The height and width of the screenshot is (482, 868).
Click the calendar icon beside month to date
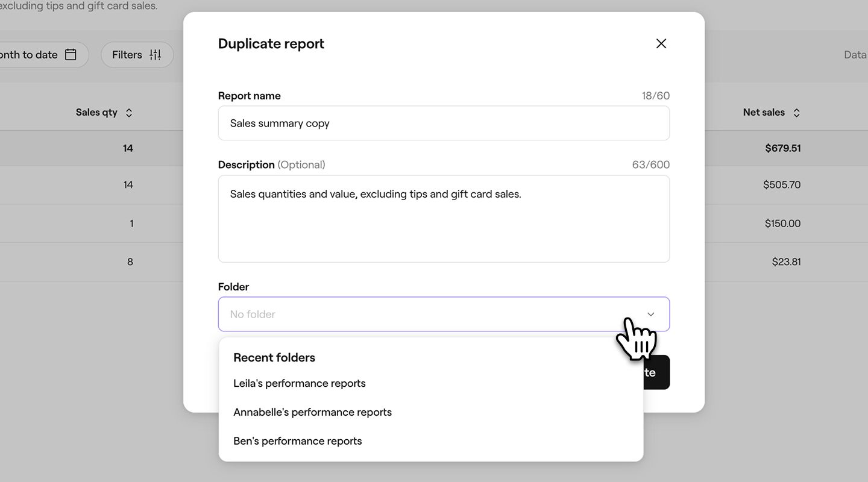pos(71,55)
